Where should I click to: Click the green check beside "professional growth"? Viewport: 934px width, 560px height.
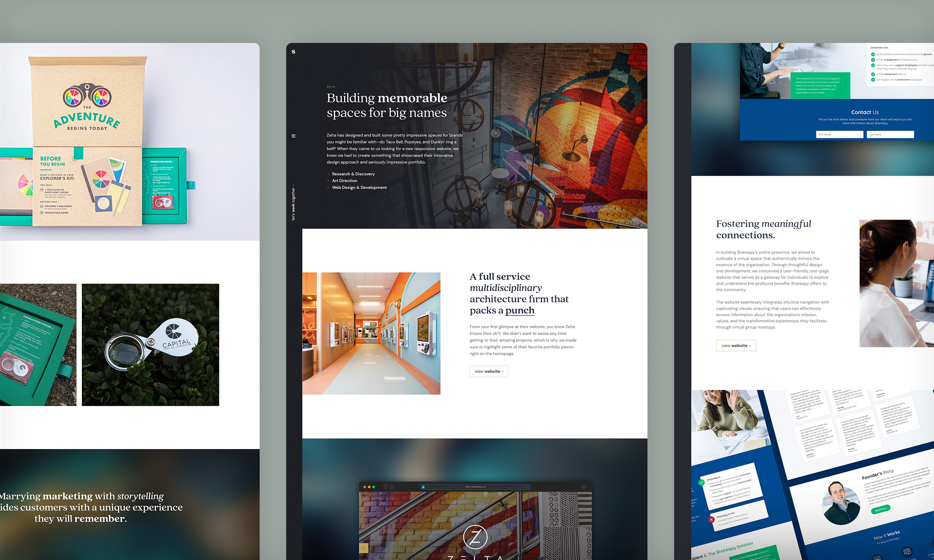(873, 55)
